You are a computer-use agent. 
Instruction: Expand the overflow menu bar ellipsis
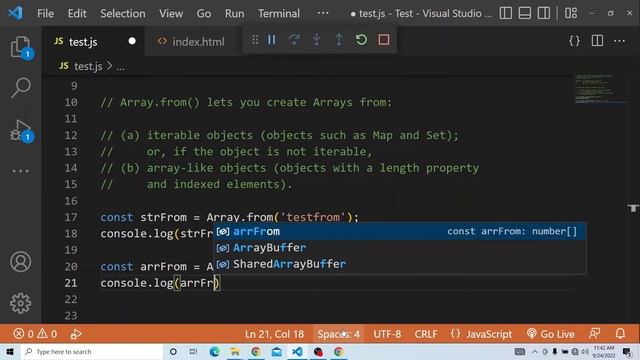323,13
